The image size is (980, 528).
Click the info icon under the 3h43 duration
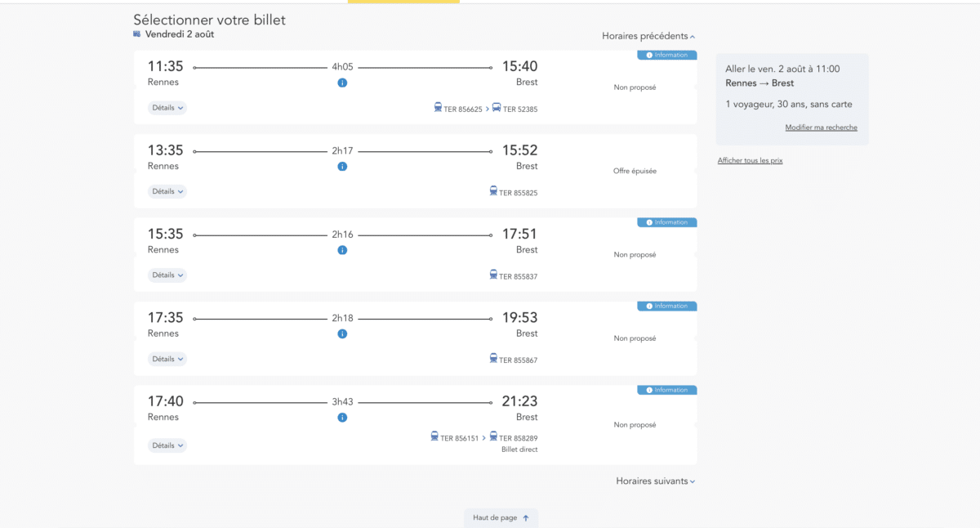[342, 418]
